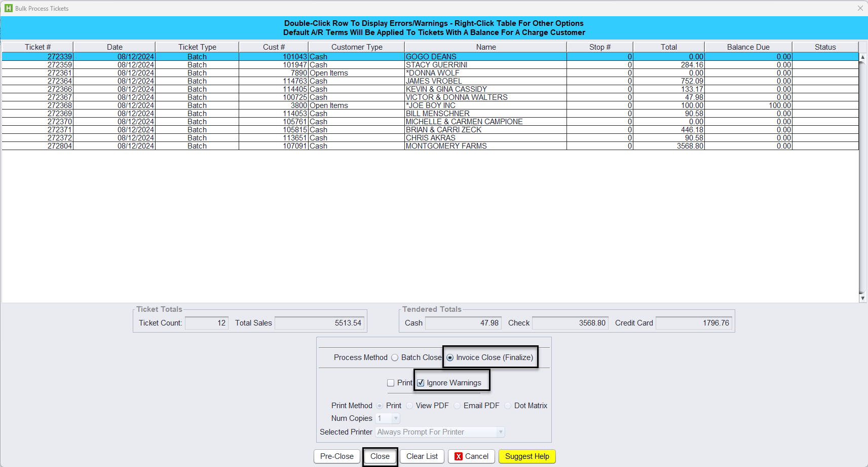This screenshot has height=467, width=868.
Task: Click the Clear List button
Action: [422, 456]
